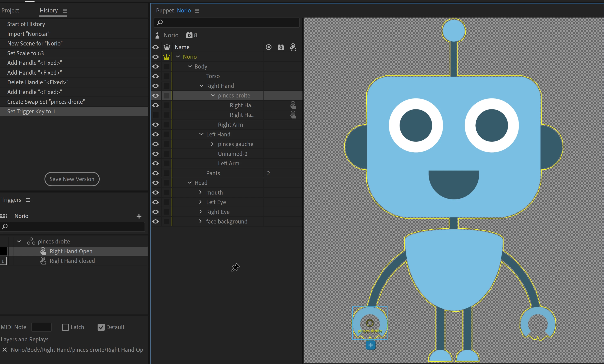Uncheck the Default checkbox
Screen dimensions: 604x364
click(101, 327)
